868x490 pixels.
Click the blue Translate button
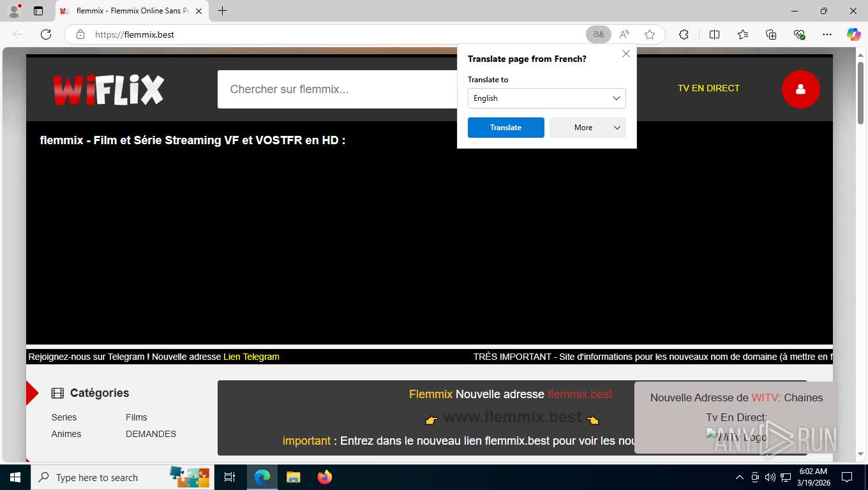pyautogui.click(x=506, y=128)
